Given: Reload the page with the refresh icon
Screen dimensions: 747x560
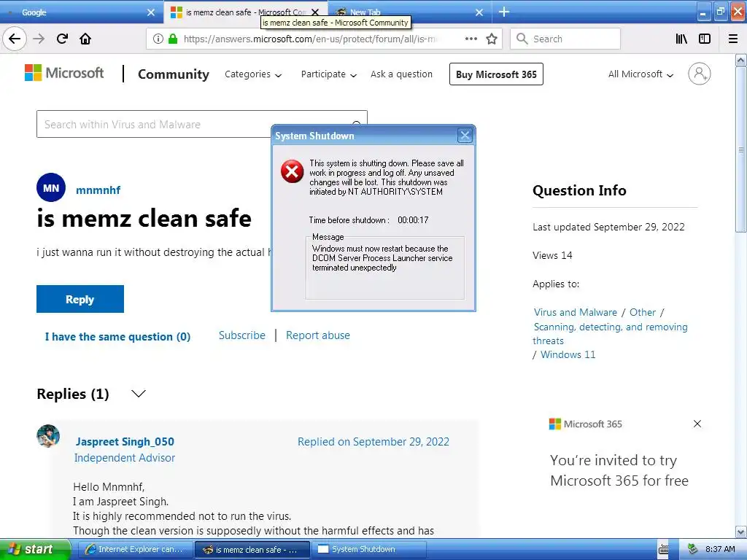Looking at the screenshot, I should tap(62, 39).
